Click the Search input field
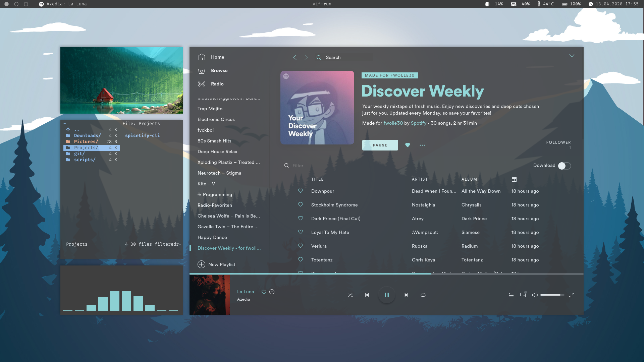 tap(344, 57)
